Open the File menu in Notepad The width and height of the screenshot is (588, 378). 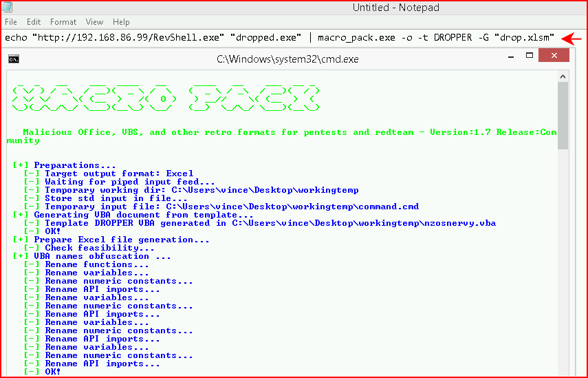(x=11, y=22)
